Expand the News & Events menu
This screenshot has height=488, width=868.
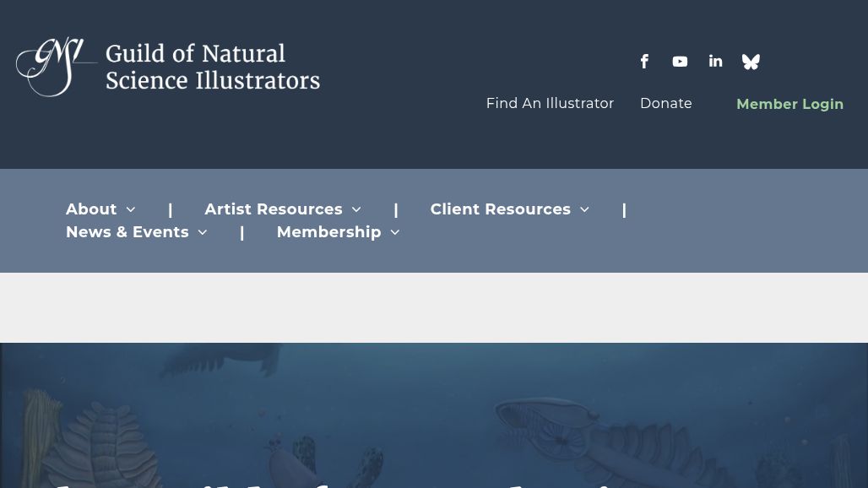[x=202, y=232]
